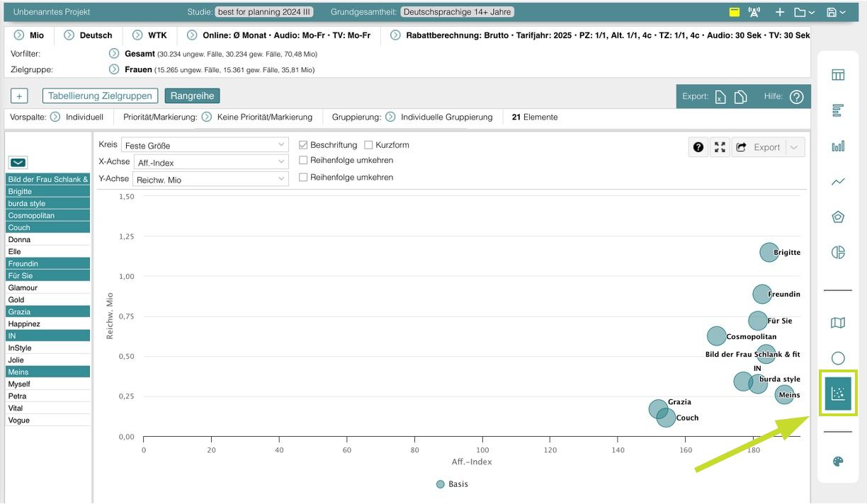Expand the chart to fullscreen

[x=720, y=147]
